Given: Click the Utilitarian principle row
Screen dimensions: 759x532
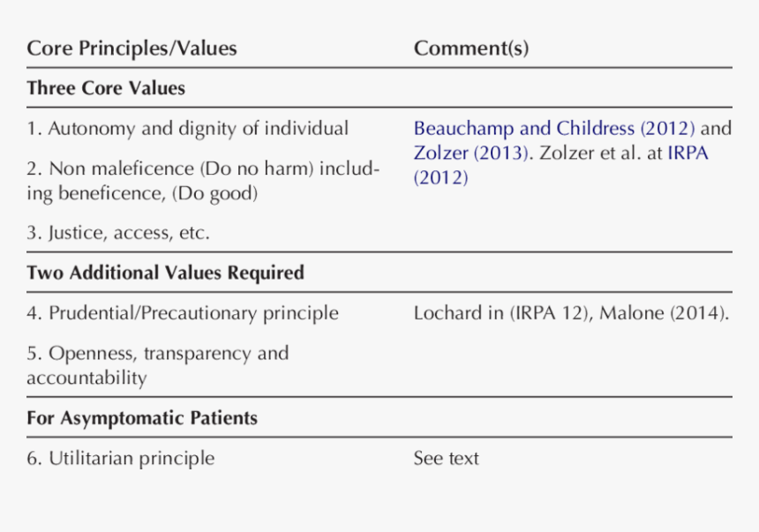Looking at the screenshot, I should click(x=120, y=459).
